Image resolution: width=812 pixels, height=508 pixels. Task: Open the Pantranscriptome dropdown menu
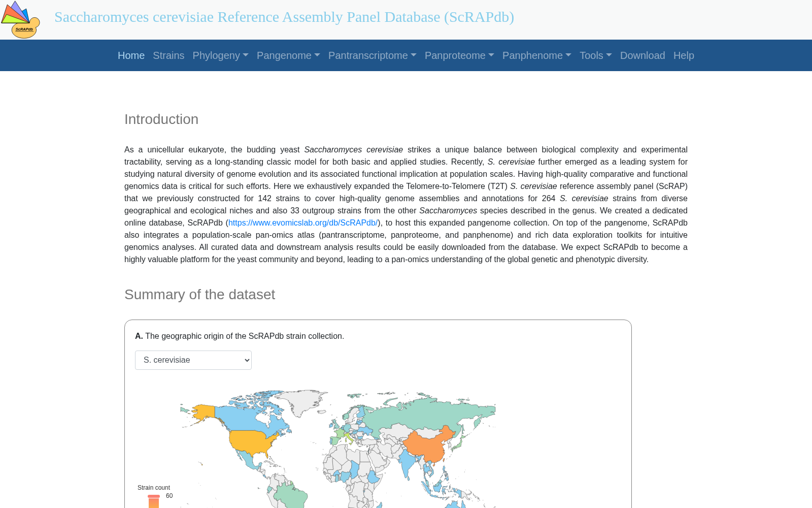pyautogui.click(x=372, y=55)
